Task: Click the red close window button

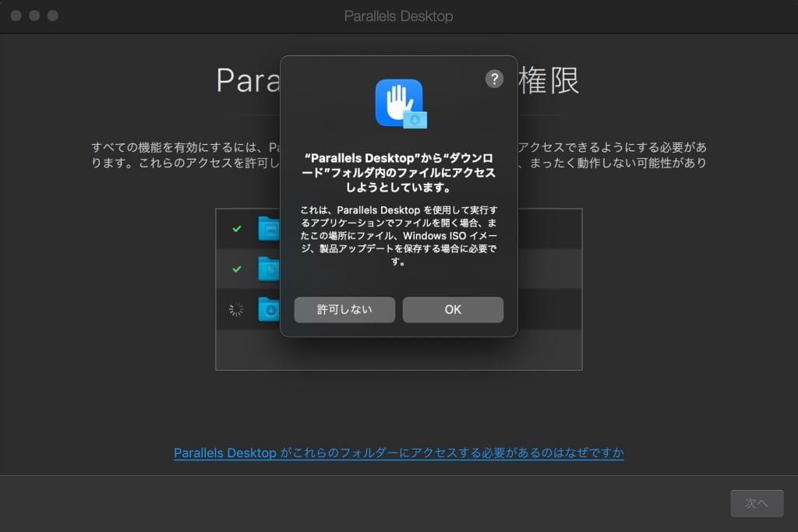Action: [x=16, y=16]
